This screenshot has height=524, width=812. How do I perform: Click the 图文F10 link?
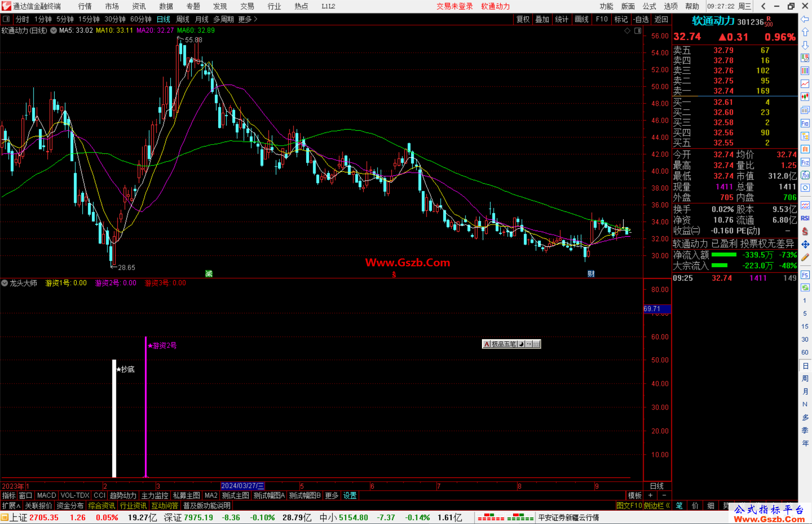[629, 506]
